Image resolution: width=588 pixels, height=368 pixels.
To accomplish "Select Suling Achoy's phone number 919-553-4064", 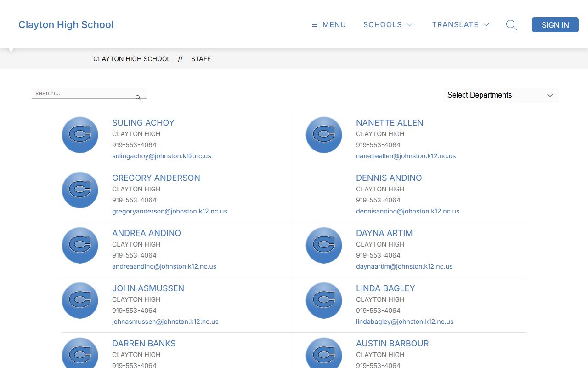I will click(134, 145).
